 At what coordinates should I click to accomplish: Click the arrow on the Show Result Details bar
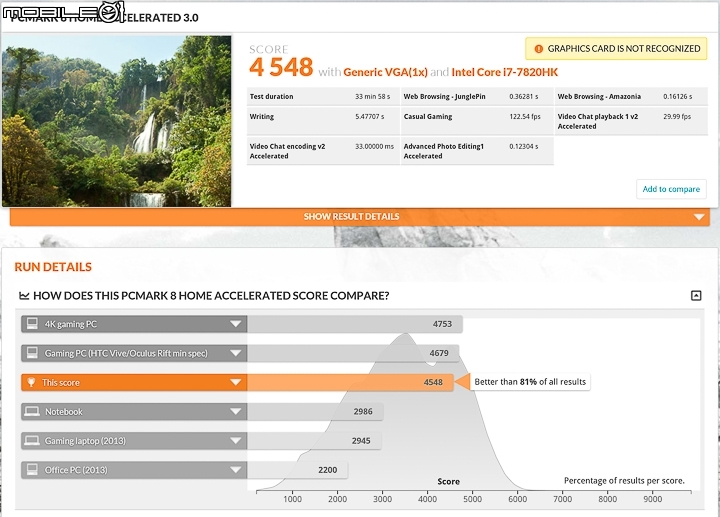click(x=699, y=217)
